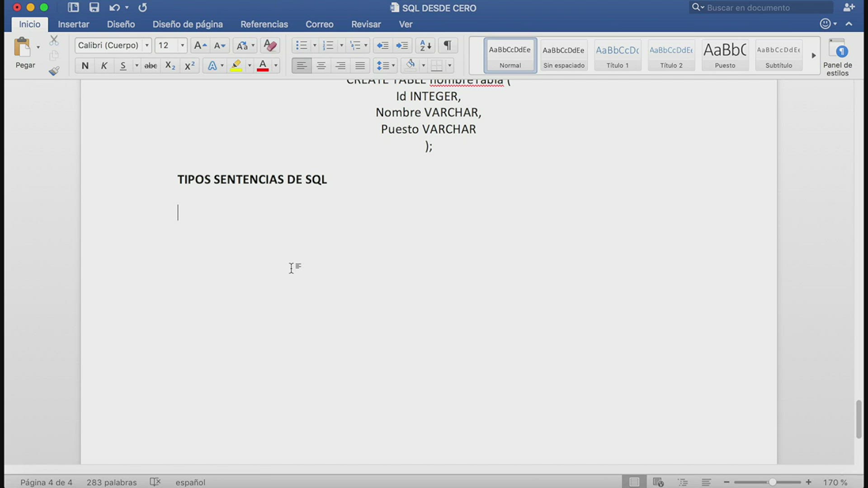Viewport: 868px width, 488px height.
Task: Click the share/add person icon
Action: 849,7
